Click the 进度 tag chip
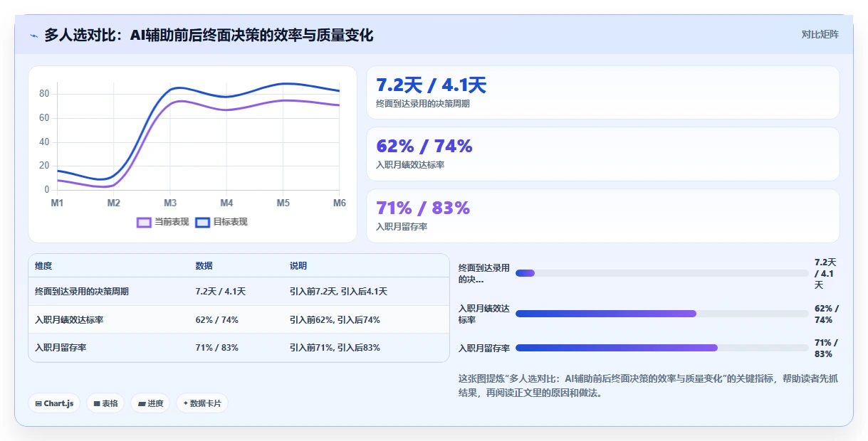Viewport: 868px width, 441px height. (x=150, y=403)
